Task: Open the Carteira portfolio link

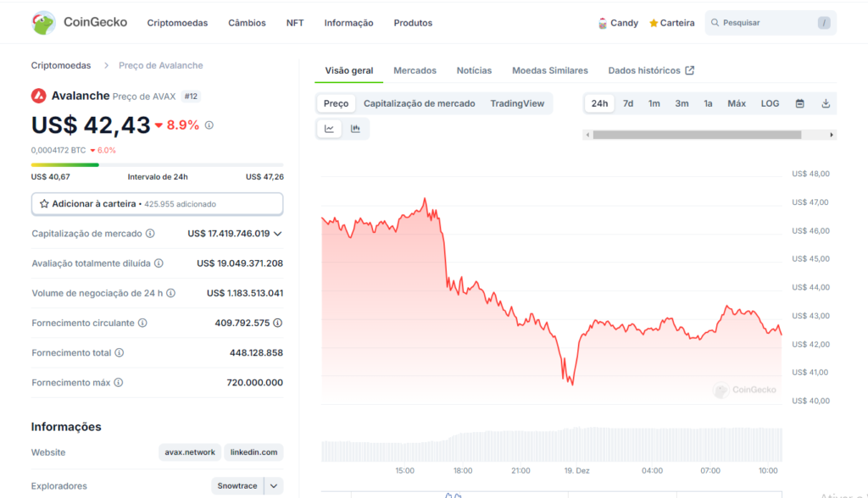Action: click(671, 23)
